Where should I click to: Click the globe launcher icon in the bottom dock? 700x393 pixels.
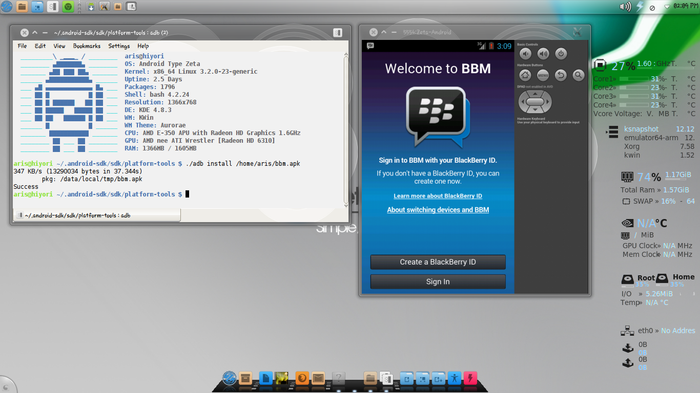click(x=229, y=378)
